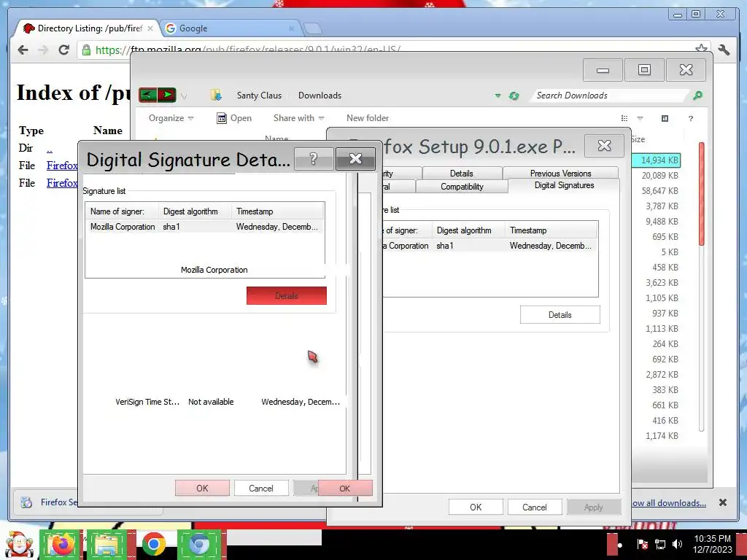
Task: Open Google Chrome from the taskbar
Action: [x=153, y=545]
